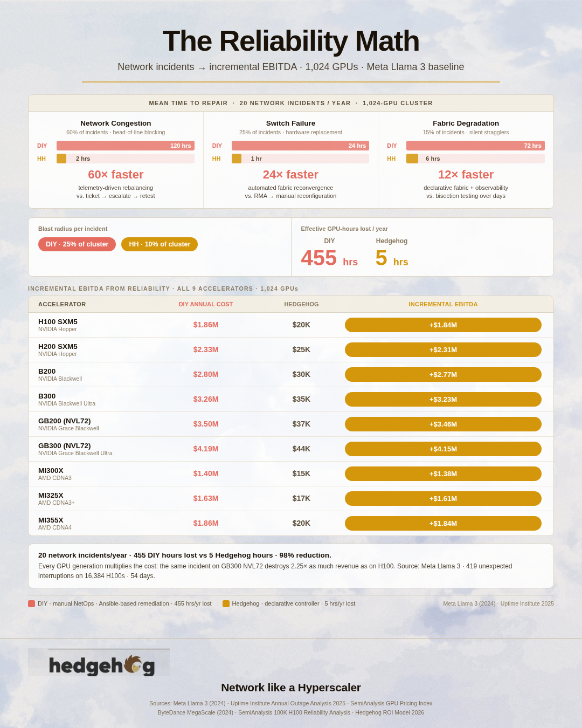Screen dimensions: 582x728
Task: Click the 5 hrs Hedgehog value
Action: (x=392, y=258)
